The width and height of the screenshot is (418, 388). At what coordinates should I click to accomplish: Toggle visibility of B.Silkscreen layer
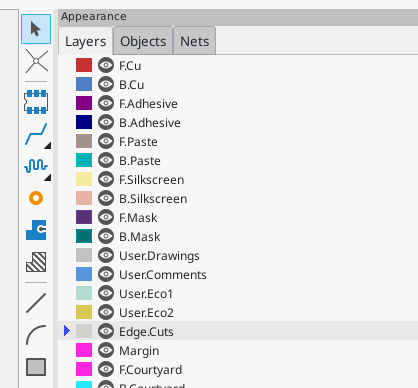(x=106, y=198)
